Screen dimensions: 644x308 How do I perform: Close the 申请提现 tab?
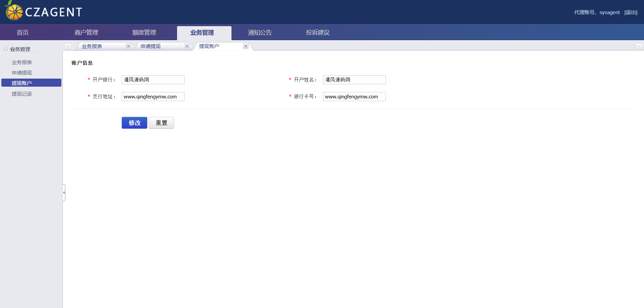pos(187,46)
